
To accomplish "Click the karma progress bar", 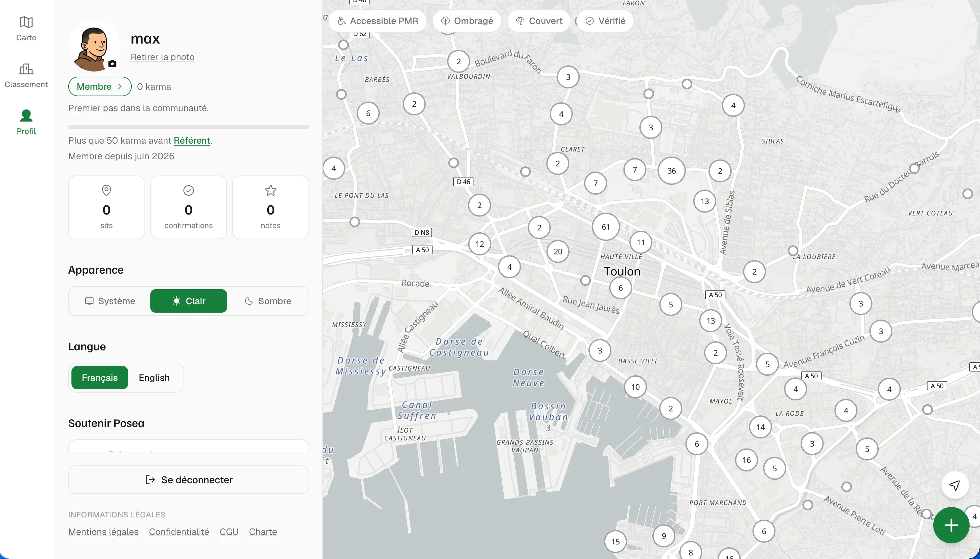I will [x=188, y=127].
